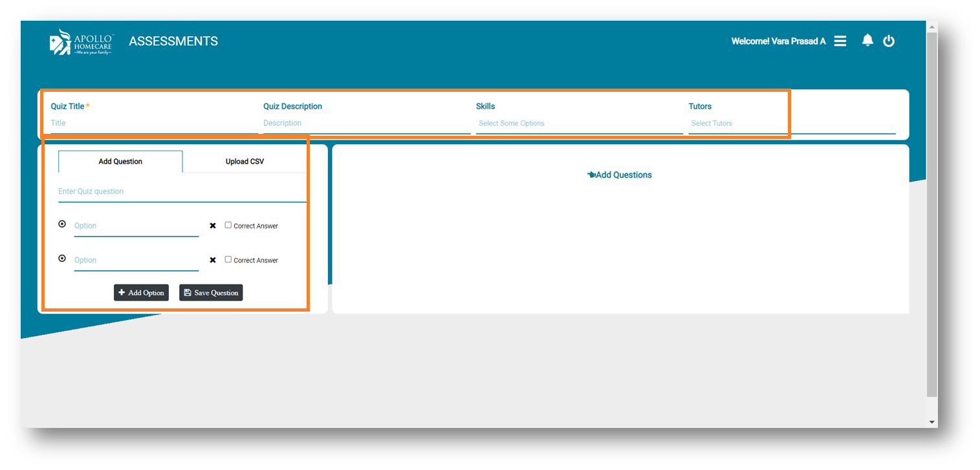The width and height of the screenshot is (980, 470).
Task: Click the Apollo Homecare logo
Action: (81, 42)
